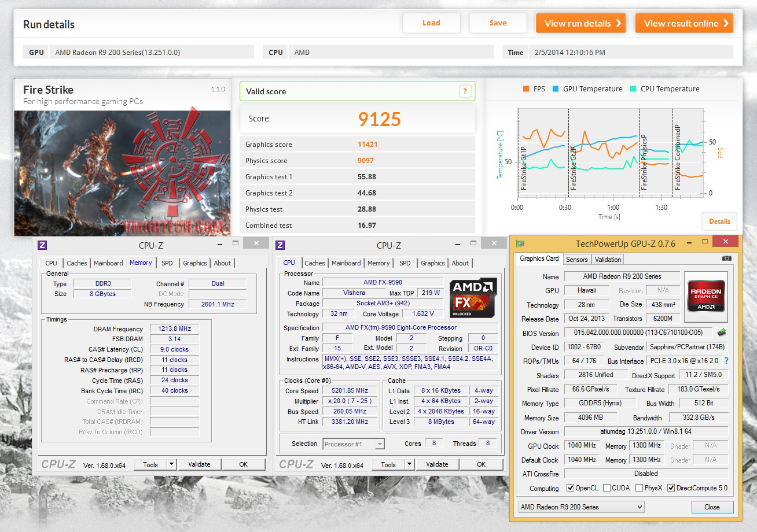
Task: Close the processor CPU-Z window
Action: 494,243
